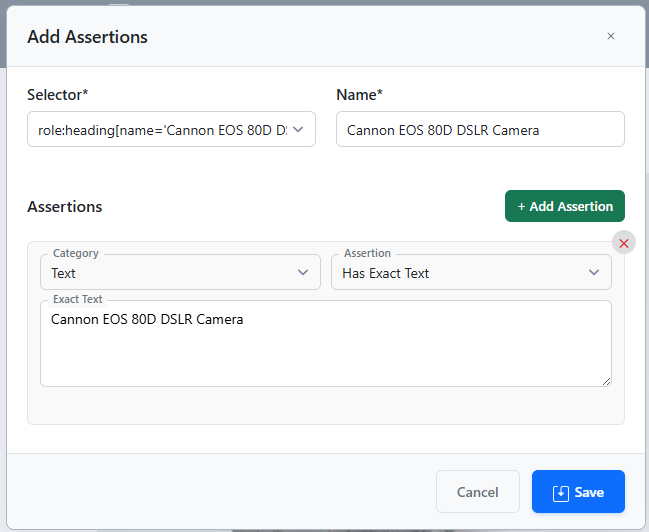
Task: Click the plus sign on Add Assertion
Action: pos(522,206)
